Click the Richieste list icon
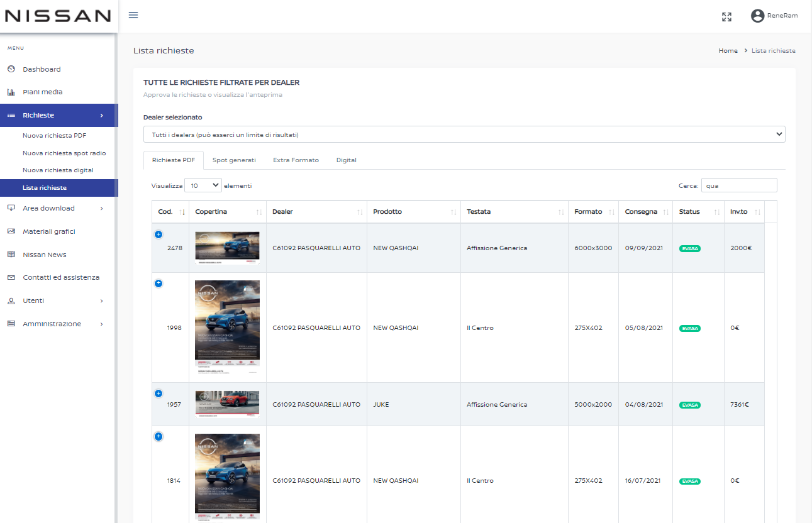 (11, 115)
